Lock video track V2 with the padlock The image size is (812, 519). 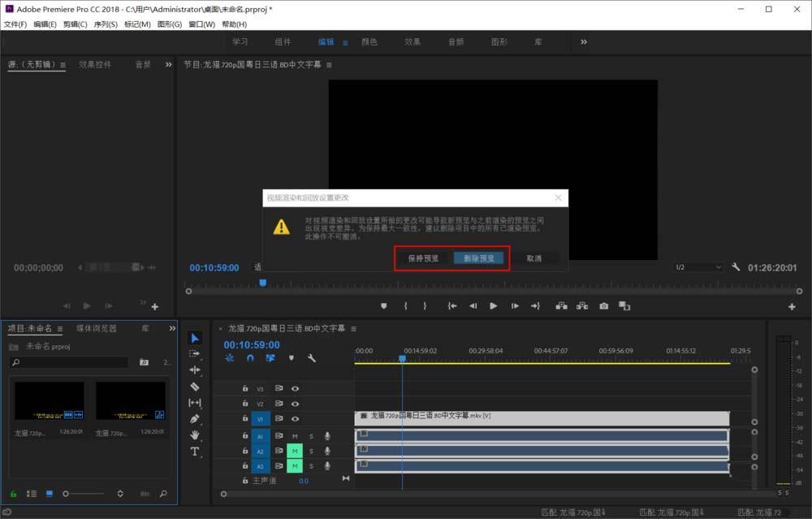pyautogui.click(x=245, y=402)
